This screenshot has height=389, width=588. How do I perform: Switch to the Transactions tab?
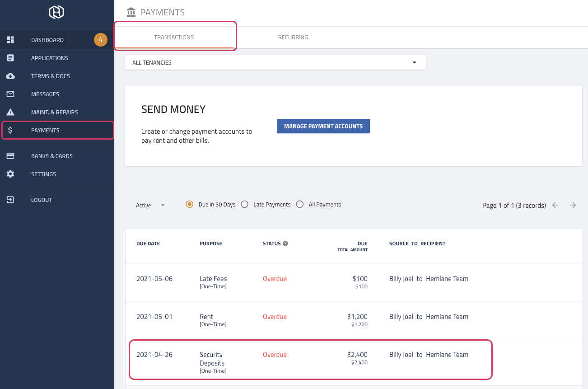174,37
